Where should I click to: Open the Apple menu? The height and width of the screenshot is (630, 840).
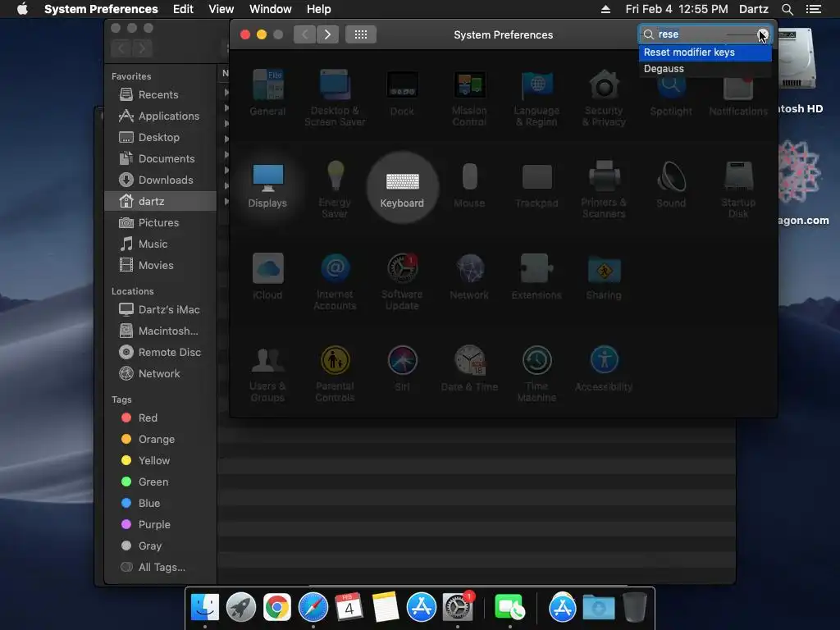click(x=22, y=9)
